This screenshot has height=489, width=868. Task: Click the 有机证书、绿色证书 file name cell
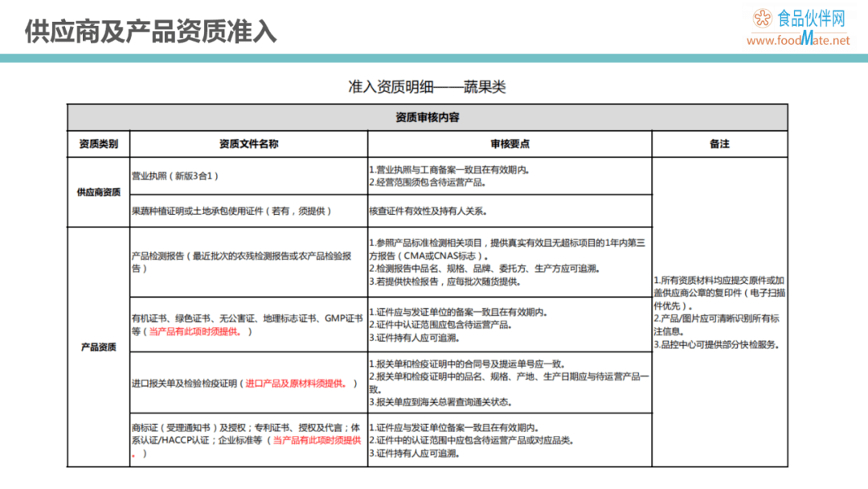(248, 324)
